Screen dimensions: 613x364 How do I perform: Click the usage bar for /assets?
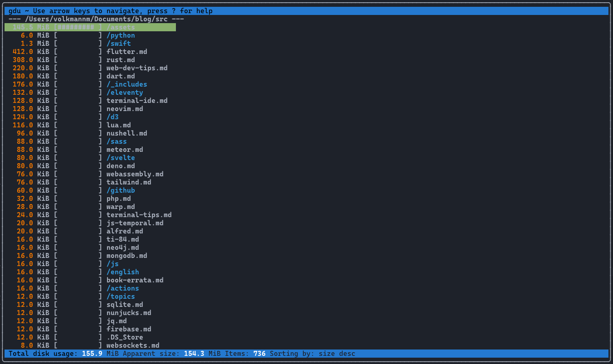point(78,27)
